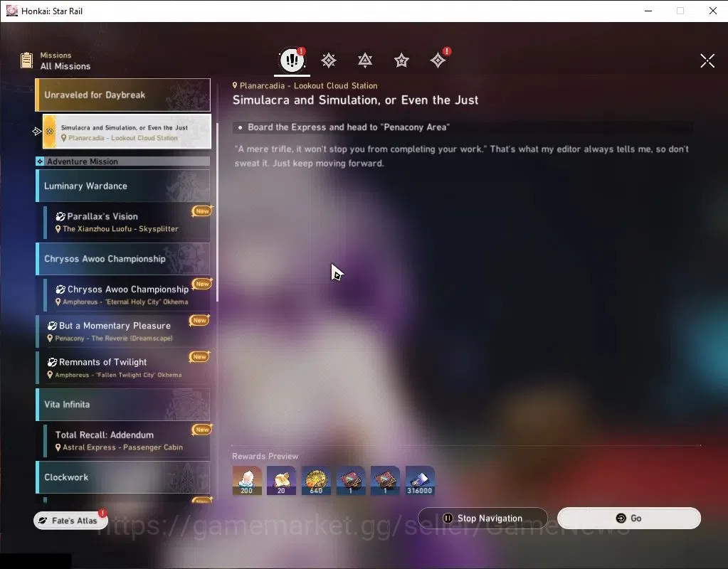Collapse the Adventure Mission section header

tap(123, 161)
